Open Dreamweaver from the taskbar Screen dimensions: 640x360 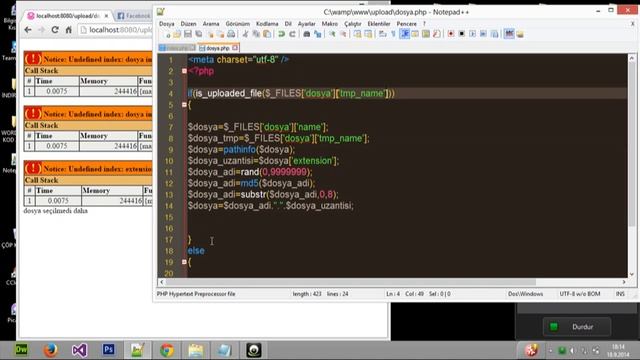pos(21,350)
